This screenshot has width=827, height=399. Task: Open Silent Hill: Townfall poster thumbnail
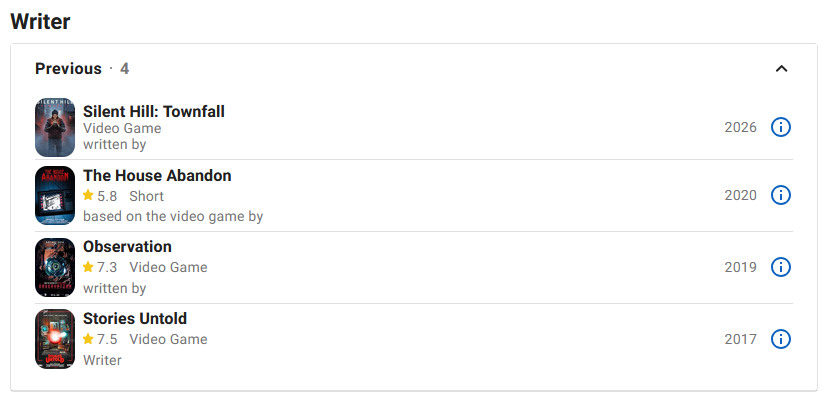click(55, 127)
